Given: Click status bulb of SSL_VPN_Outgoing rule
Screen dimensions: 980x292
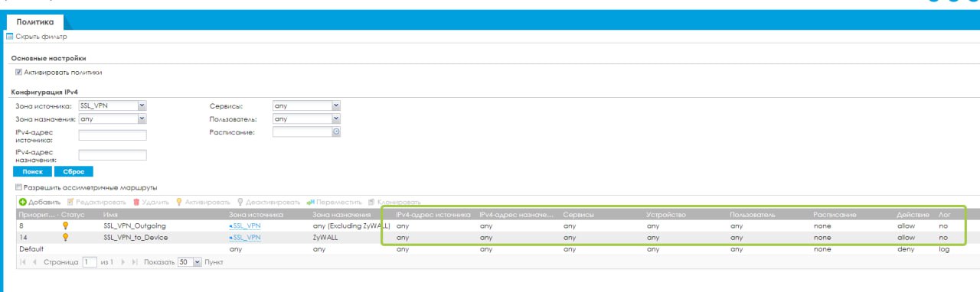Looking at the screenshot, I should pos(66,225).
